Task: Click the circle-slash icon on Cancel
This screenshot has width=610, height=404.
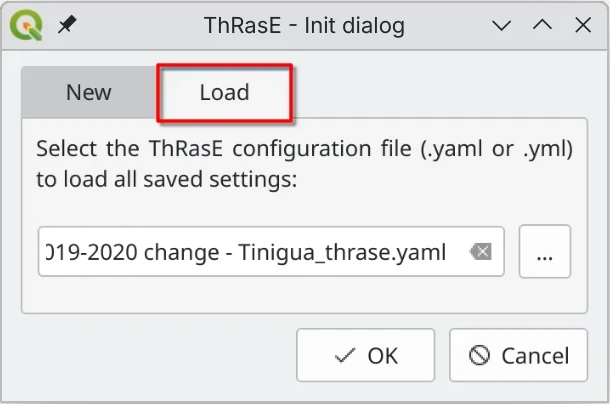Action: pyautogui.click(x=480, y=355)
